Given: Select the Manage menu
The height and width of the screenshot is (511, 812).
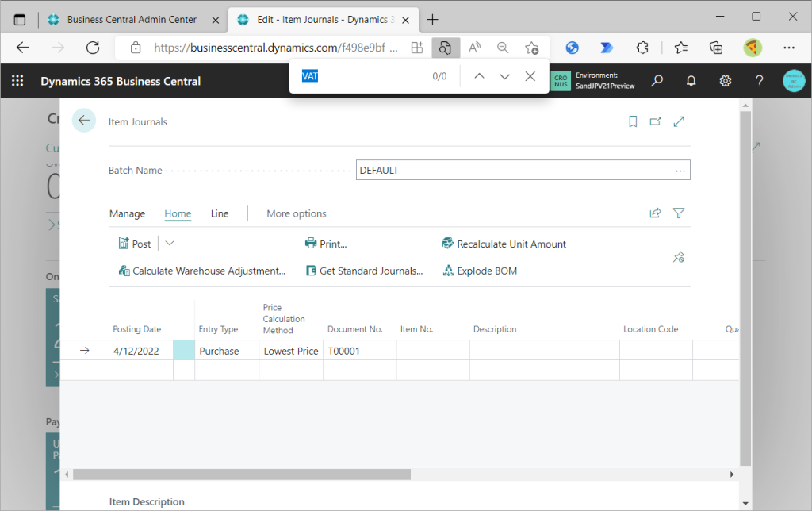Looking at the screenshot, I should (x=127, y=213).
